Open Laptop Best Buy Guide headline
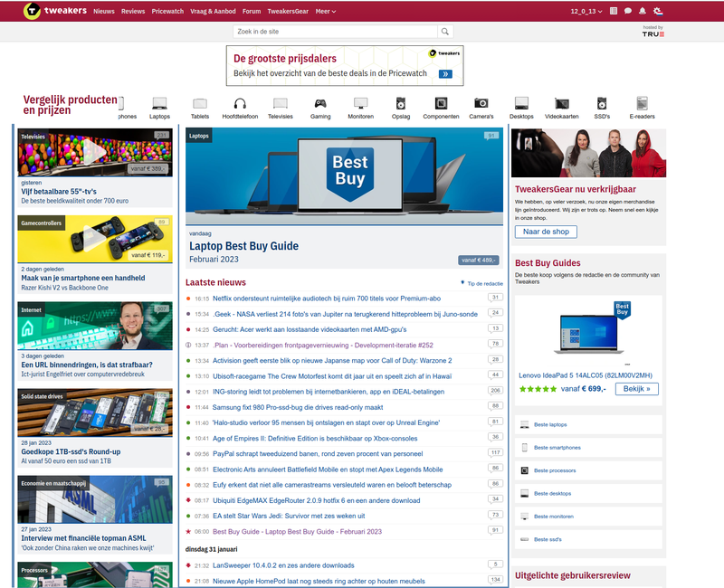 point(243,246)
